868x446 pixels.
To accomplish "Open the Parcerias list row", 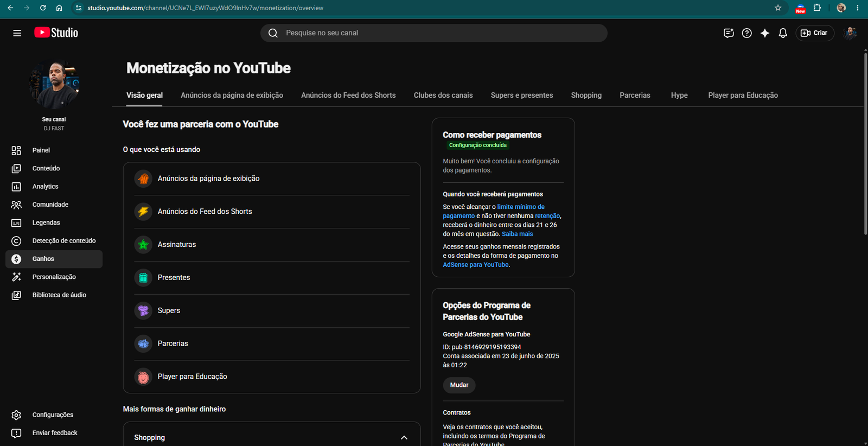I will pos(272,343).
